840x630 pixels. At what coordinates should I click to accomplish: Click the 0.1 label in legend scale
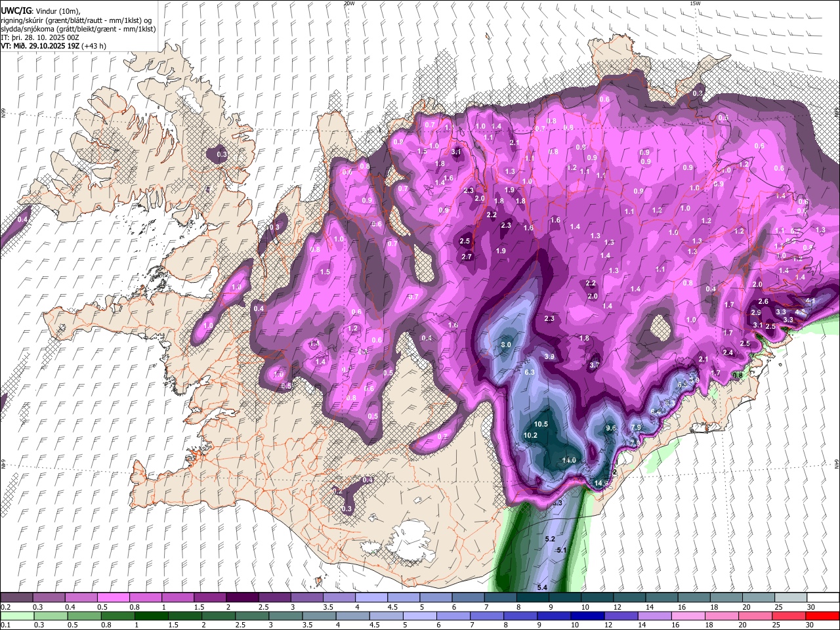tap(5, 625)
